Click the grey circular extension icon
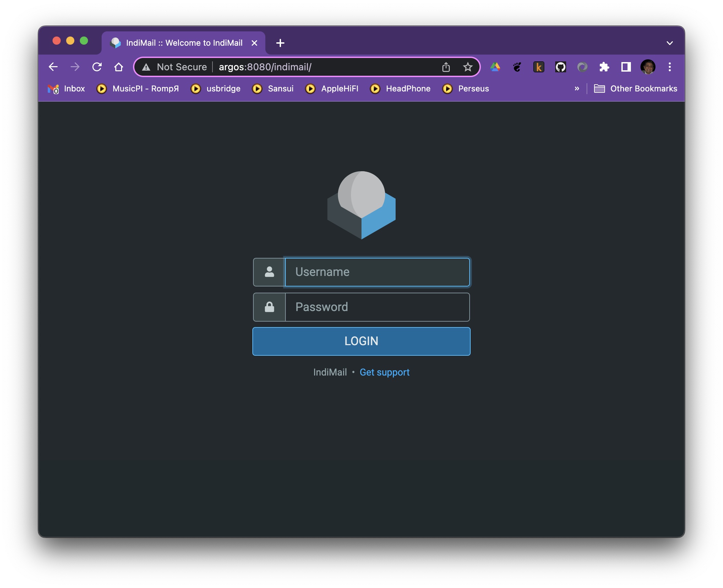The height and width of the screenshot is (588, 723). point(582,67)
